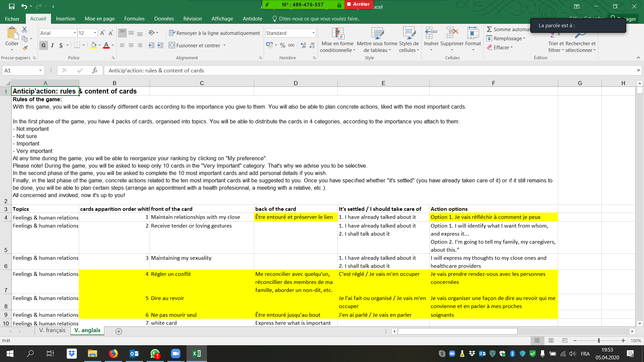Switch to page layout view icon
This screenshot has width=644, height=362.
click(551, 341)
